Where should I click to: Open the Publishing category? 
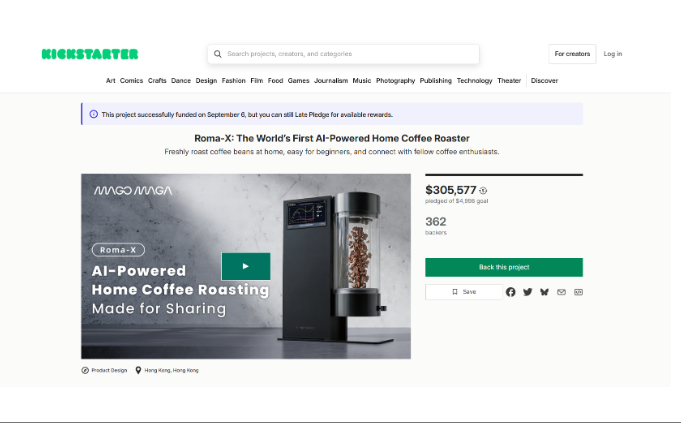tap(435, 80)
